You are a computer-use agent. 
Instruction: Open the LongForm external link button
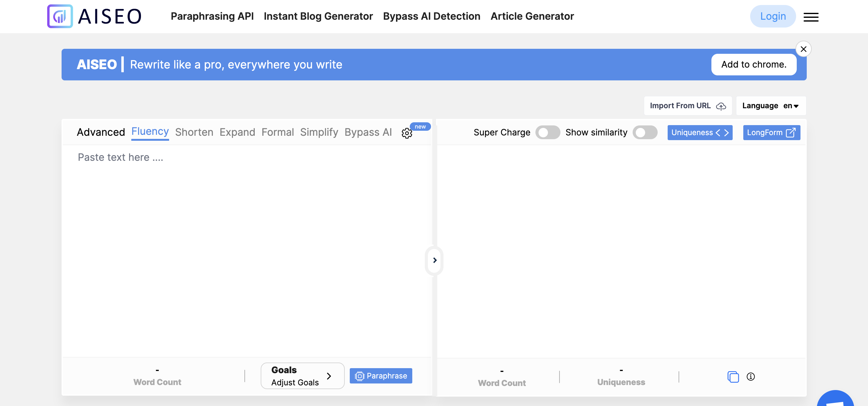pos(771,133)
